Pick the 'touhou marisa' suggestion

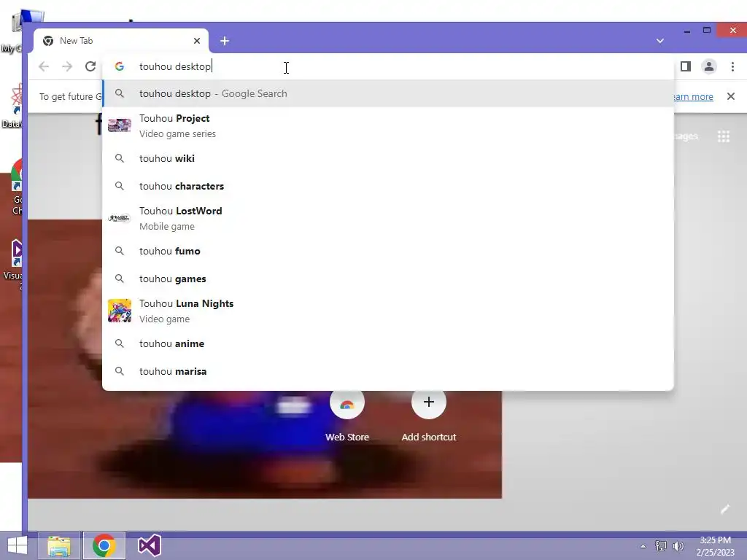point(388,371)
